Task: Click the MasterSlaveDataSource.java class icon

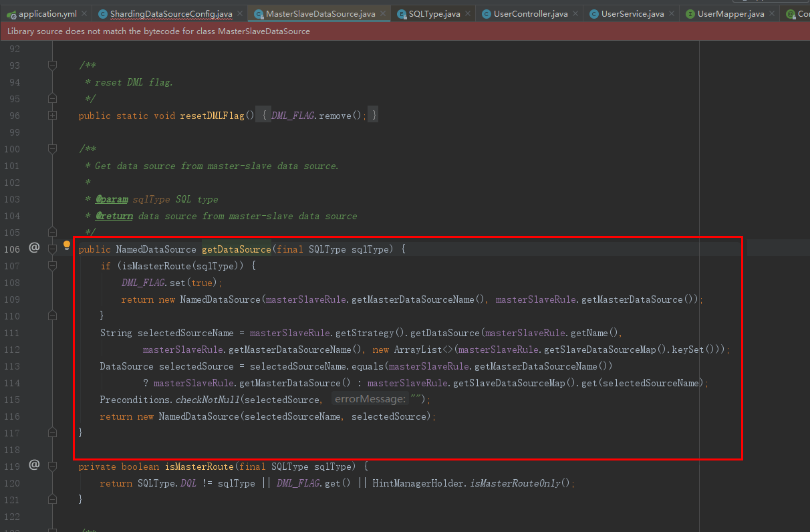Action: tap(259, 14)
